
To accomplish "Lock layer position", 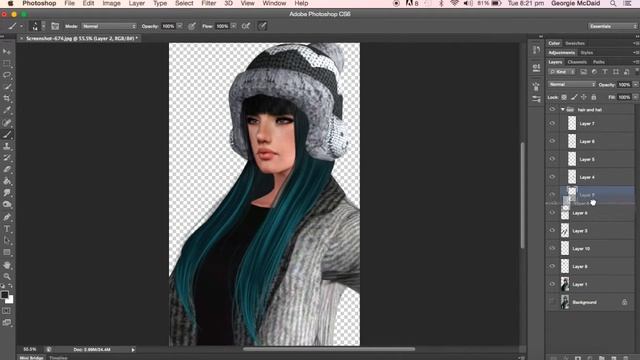I will click(x=584, y=97).
